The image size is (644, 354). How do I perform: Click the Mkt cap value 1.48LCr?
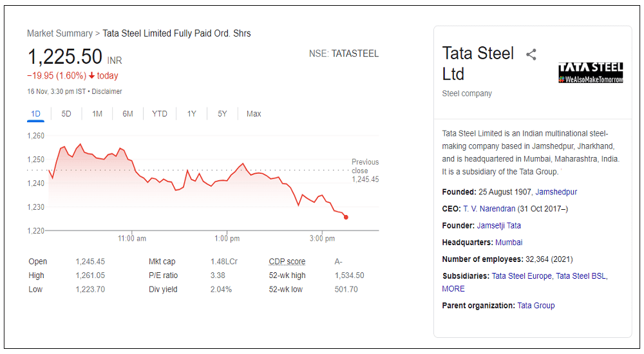[x=224, y=261]
